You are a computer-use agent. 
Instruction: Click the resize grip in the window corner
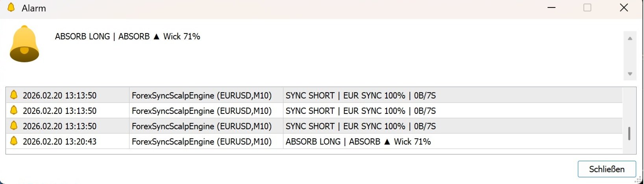tap(640, 180)
